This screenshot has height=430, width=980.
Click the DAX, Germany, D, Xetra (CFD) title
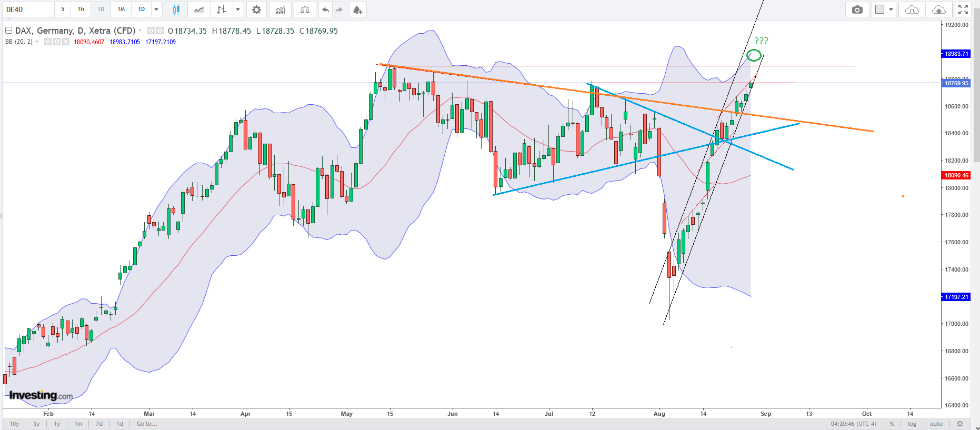tap(75, 31)
